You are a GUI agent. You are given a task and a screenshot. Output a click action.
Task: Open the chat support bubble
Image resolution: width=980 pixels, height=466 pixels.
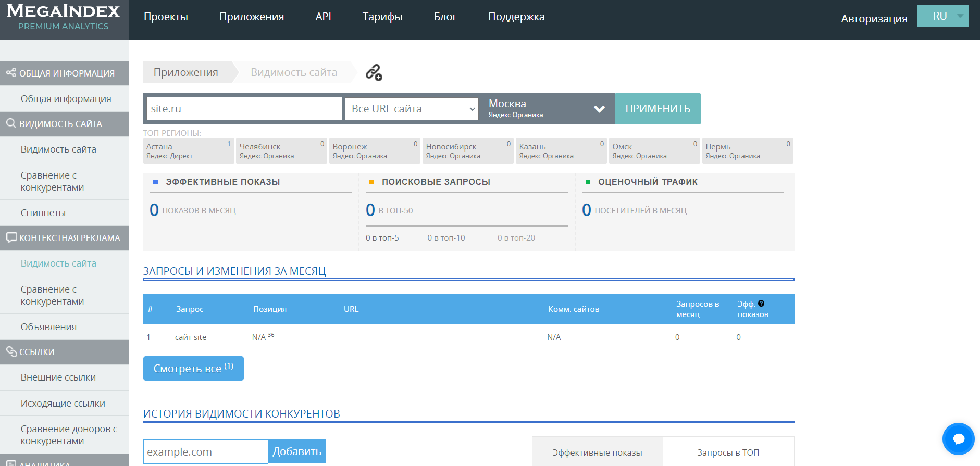(x=958, y=439)
